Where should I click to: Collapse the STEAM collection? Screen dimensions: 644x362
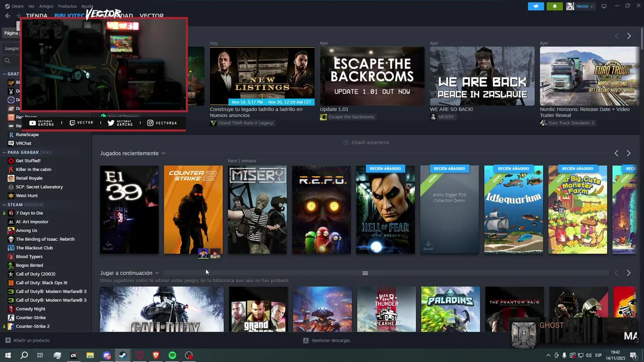click(x=5, y=205)
